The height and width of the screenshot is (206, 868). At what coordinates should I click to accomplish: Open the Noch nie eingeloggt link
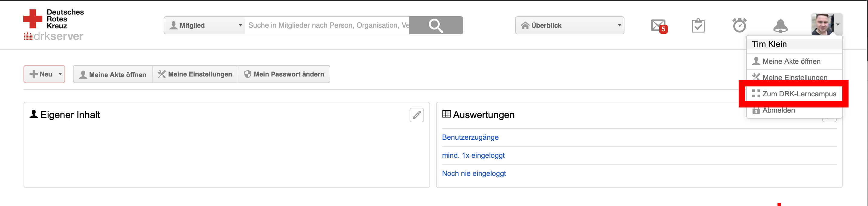pyautogui.click(x=474, y=173)
